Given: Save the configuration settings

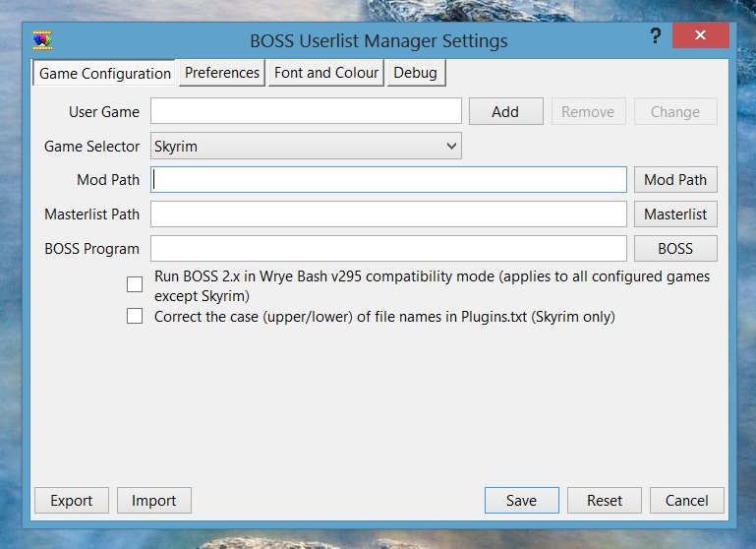Looking at the screenshot, I should tap(521, 501).
